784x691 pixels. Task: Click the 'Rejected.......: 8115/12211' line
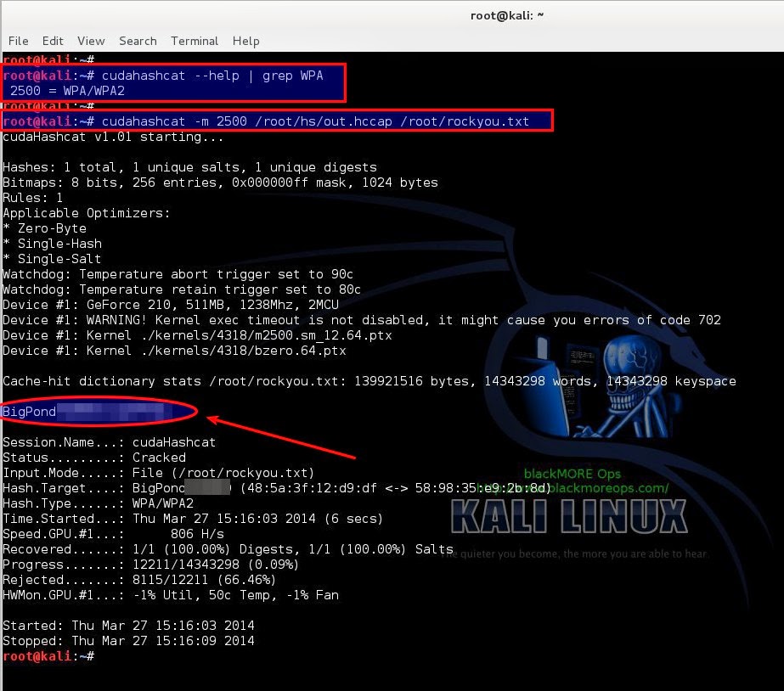(x=139, y=580)
